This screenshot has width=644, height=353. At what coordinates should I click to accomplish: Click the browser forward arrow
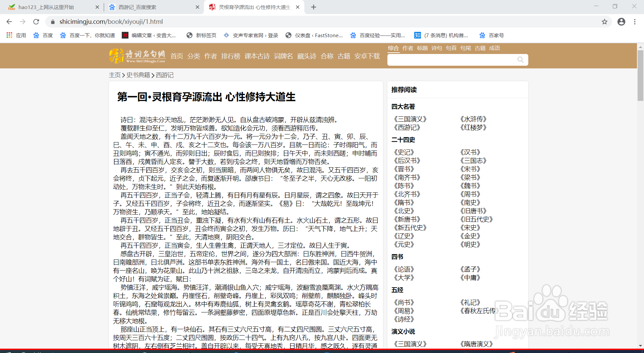click(x=22, y=22)
